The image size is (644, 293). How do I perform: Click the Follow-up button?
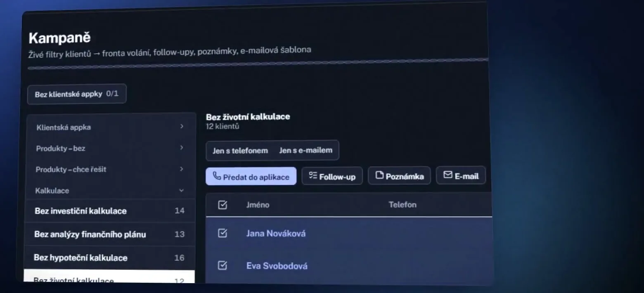[332, 176]
